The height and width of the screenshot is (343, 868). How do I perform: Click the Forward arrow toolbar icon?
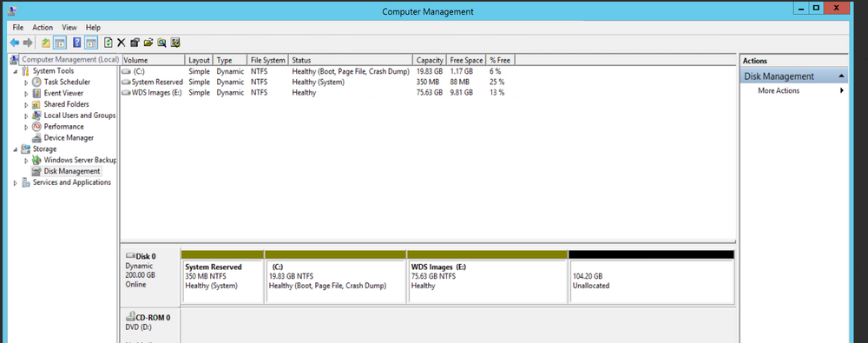(x=28, y=43)
